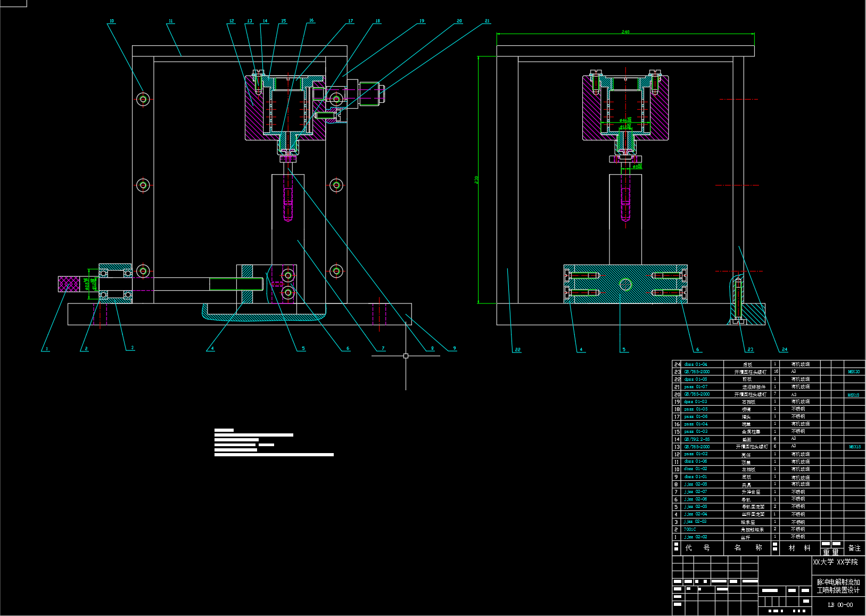Viewport: 866px width, 616px height.
Task: Select callout 24 beneath the right view
Action: click(784, 350)
